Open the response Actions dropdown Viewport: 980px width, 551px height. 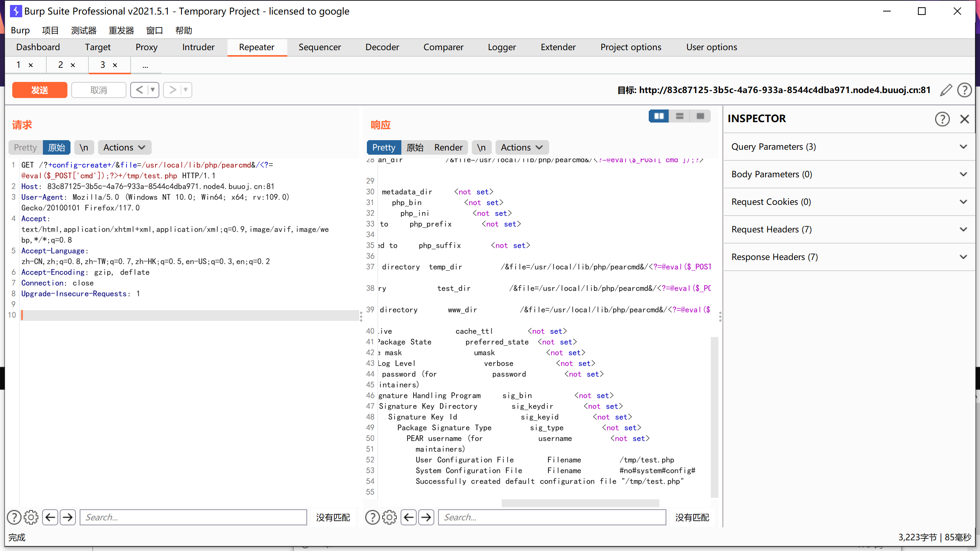click(x=522, y=147)
